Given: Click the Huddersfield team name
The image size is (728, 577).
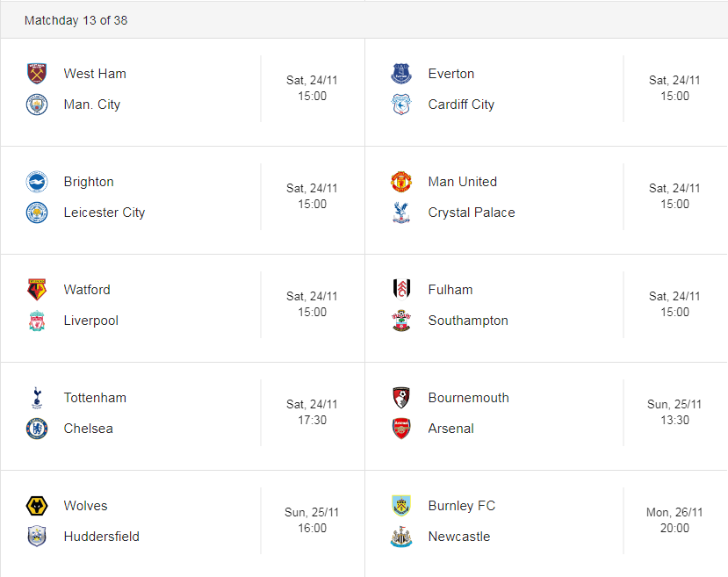Looking at the screenshot, I should 101,537.
